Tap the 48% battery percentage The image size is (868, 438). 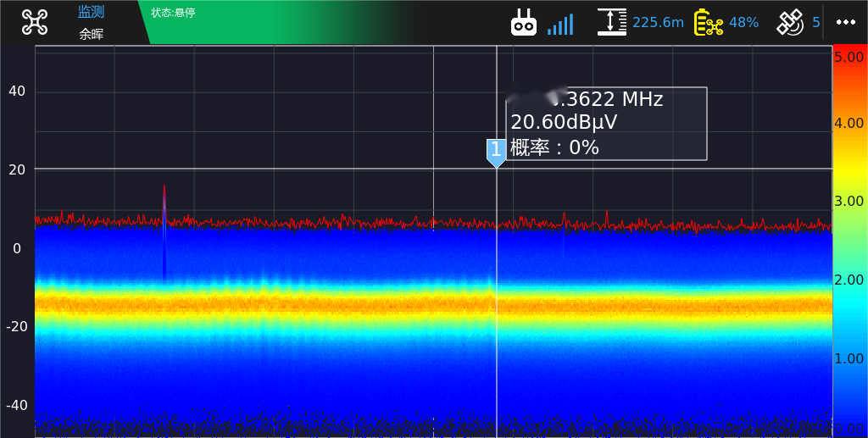click(x=743, y=22)
